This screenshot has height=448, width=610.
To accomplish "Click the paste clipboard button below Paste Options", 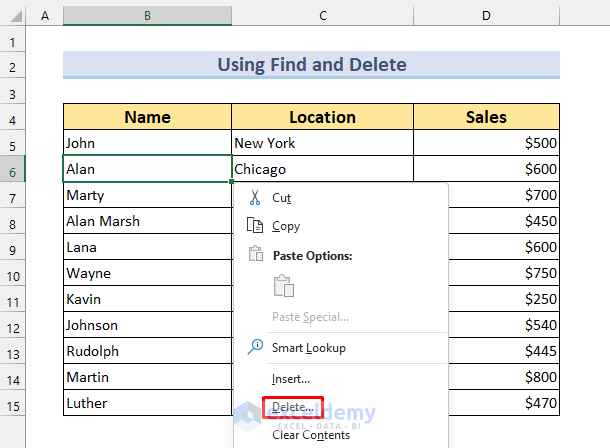I will (285, 286).
